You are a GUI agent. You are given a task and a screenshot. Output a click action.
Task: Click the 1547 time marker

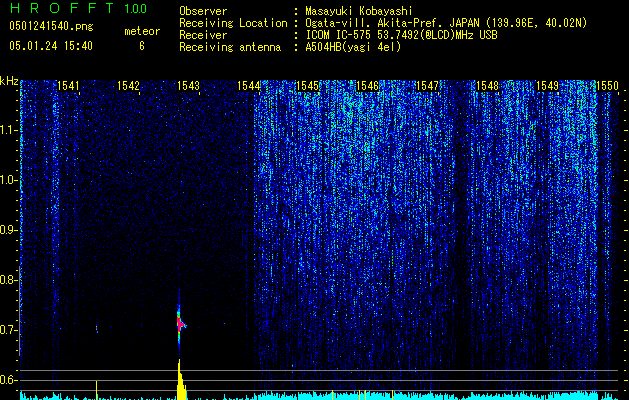[x=428, y=86]
